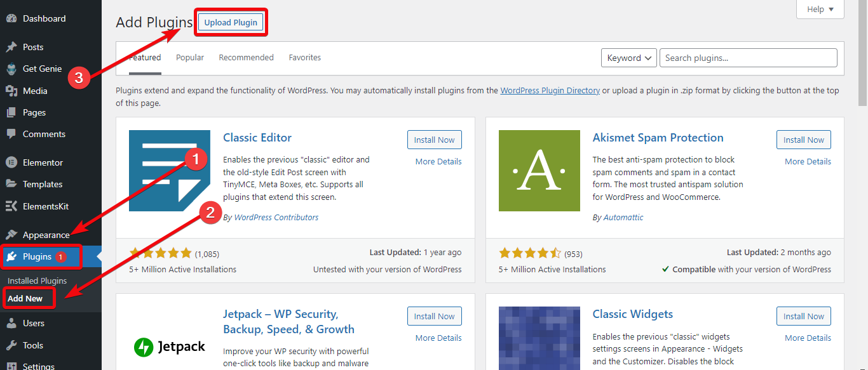Install the Classic Editor plugin

tap(435, 140)
